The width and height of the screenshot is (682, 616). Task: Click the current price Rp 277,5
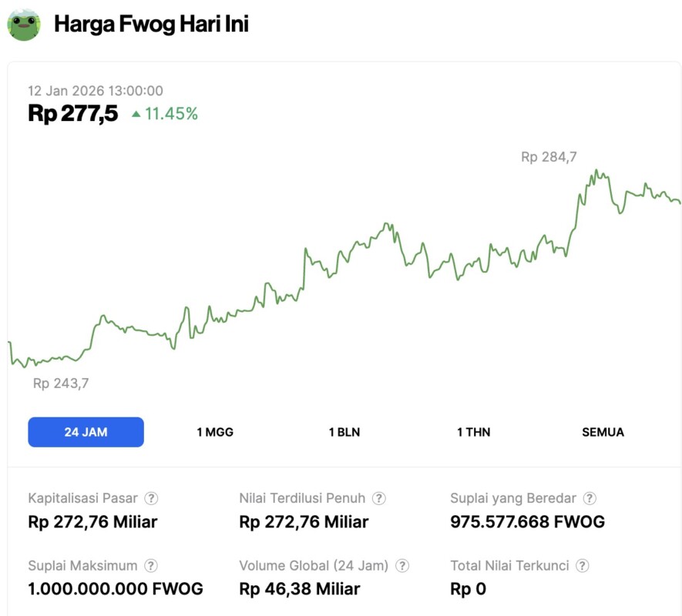(73, 114)
